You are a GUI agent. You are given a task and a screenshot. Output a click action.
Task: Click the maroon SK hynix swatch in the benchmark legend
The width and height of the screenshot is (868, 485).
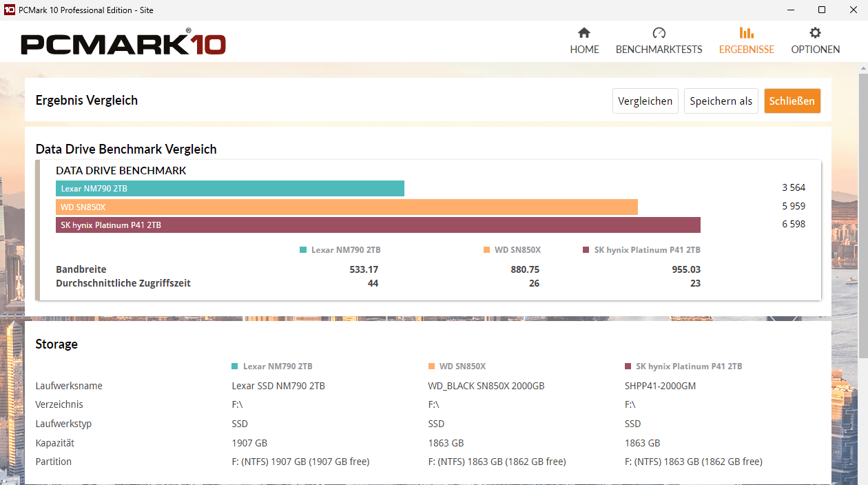[x=586, y=250]
